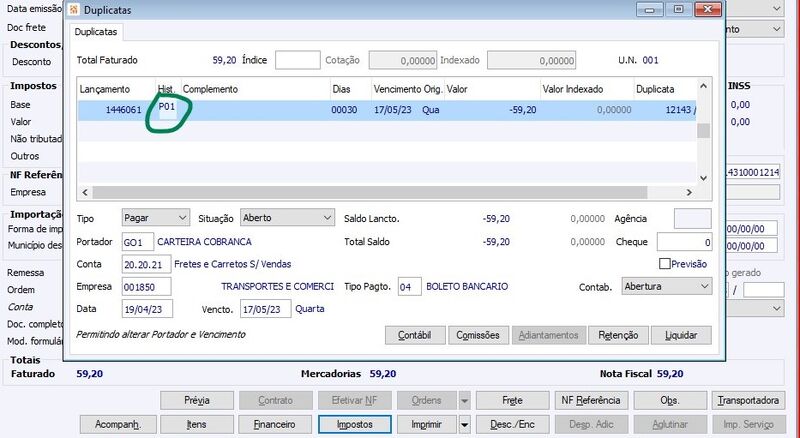Click the Acompanh. button
Viewport: 800px width, 438px height.
(118, 425)
